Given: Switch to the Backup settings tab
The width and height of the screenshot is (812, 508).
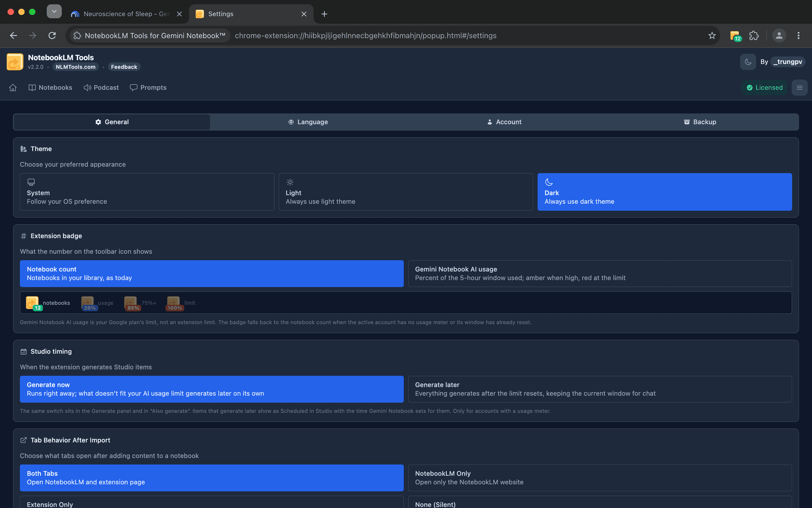Looking at the screenshot, I should [x=700, y=122].
